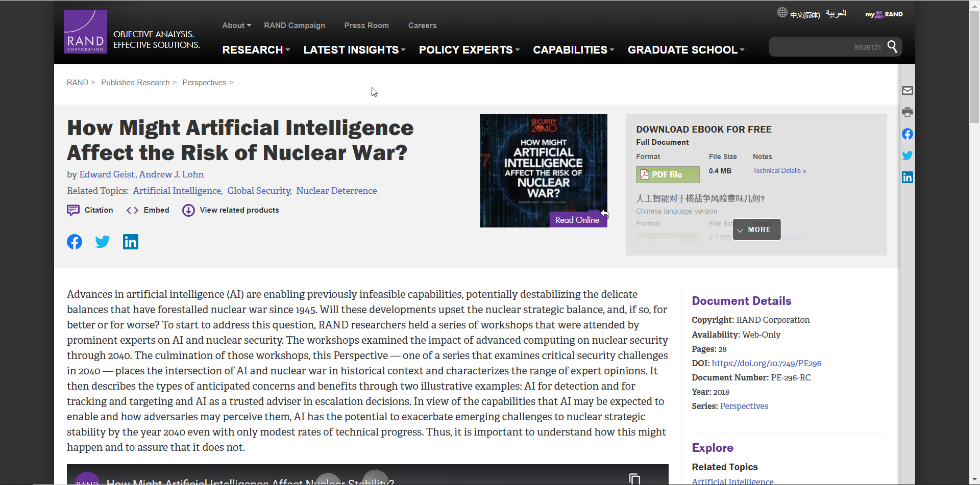
Task: Click the report cover thumbnail
Action: coord(543,171)
